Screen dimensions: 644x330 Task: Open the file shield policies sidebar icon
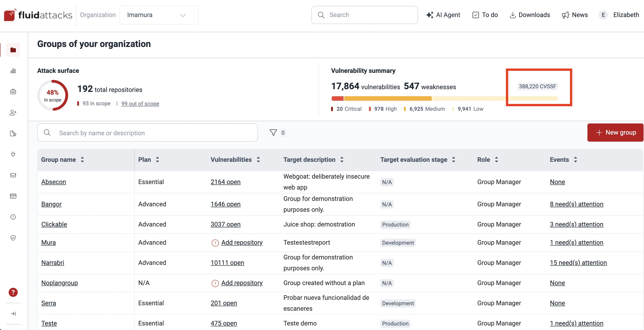pyautogui.click(x=13, y=134)
